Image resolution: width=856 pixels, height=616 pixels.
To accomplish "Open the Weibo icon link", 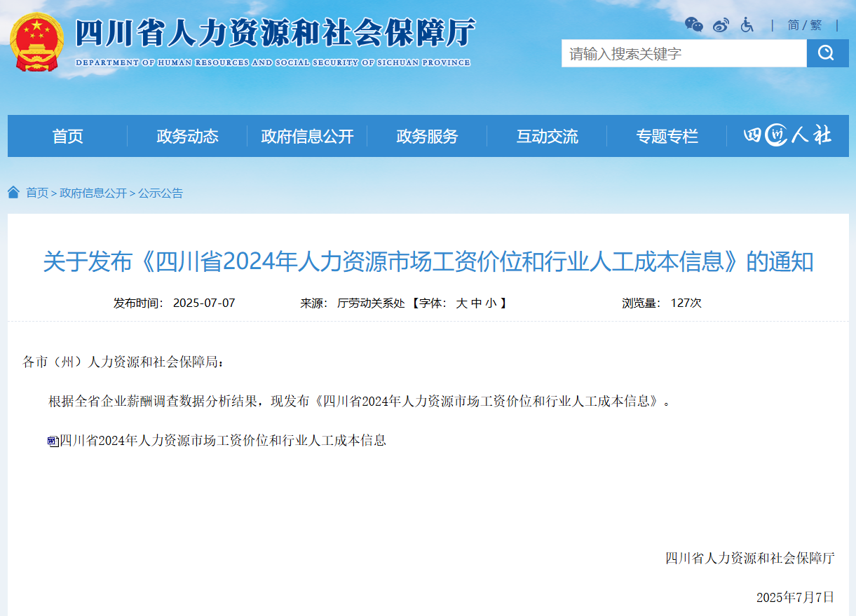I will point(721,25).
